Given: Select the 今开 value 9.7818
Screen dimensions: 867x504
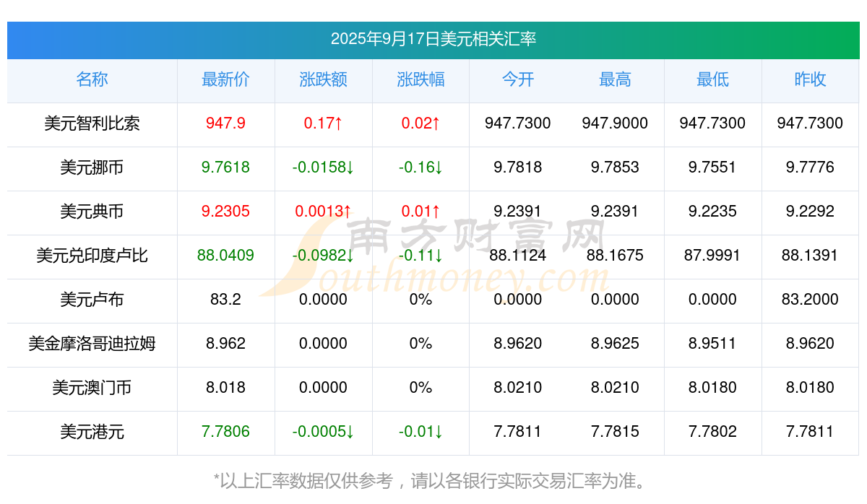Looking at the screenshot, I should tap(518, 168).
